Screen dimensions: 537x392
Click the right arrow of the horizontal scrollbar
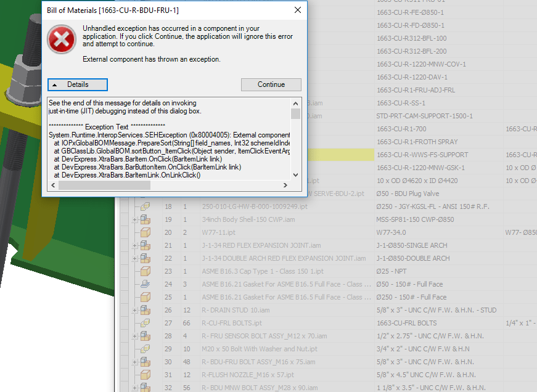pyautogui.click(x=285, y=184)
